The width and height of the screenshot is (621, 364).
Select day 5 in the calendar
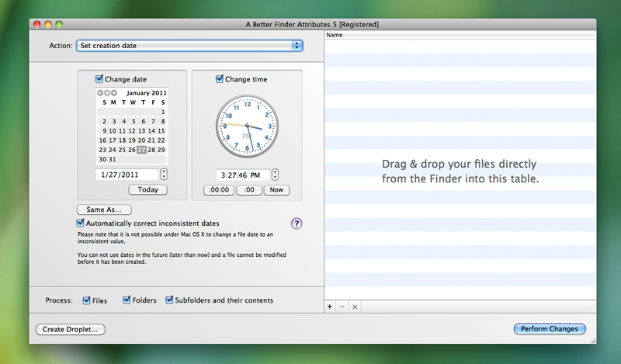pyautogui.click(x=134, y=121)
